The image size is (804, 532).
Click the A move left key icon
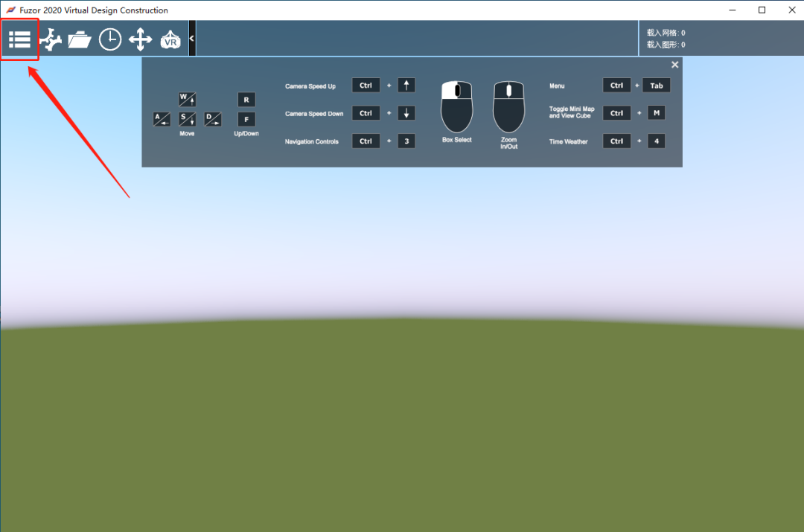click(x=162, y=119)
